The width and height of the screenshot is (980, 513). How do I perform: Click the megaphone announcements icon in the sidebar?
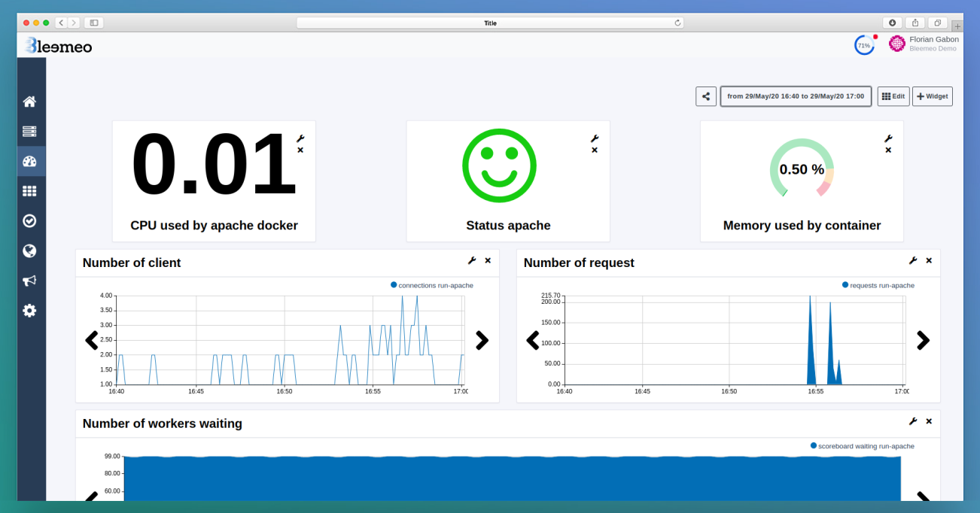click(x=29, y=281)
